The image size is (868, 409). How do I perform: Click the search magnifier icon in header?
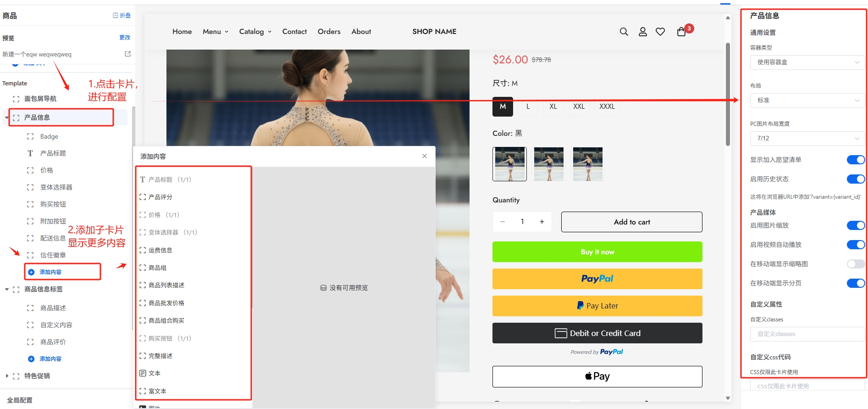point(624,32)
